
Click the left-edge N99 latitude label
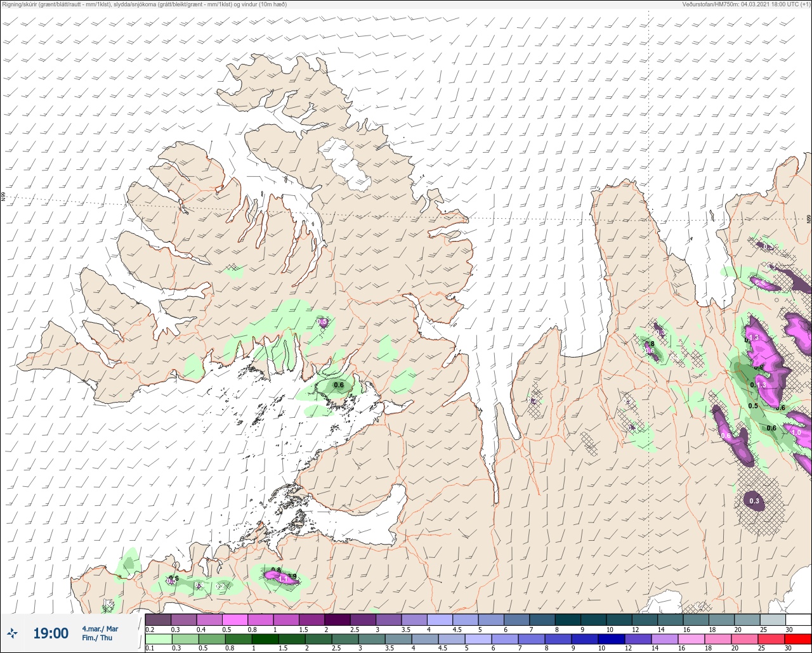click(x=3, y=197)
